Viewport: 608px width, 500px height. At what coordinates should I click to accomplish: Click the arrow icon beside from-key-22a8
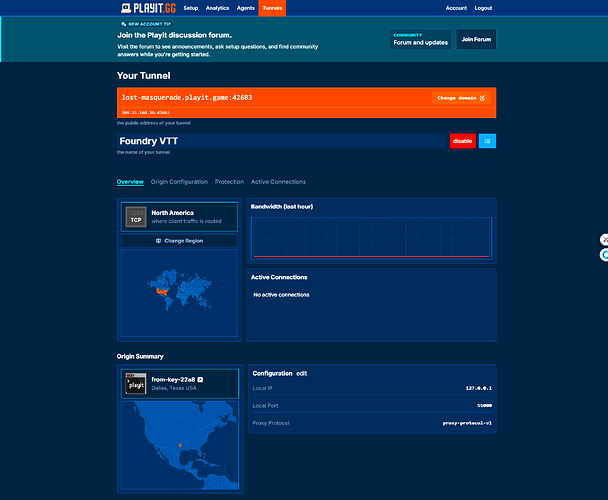coord(200,379)
